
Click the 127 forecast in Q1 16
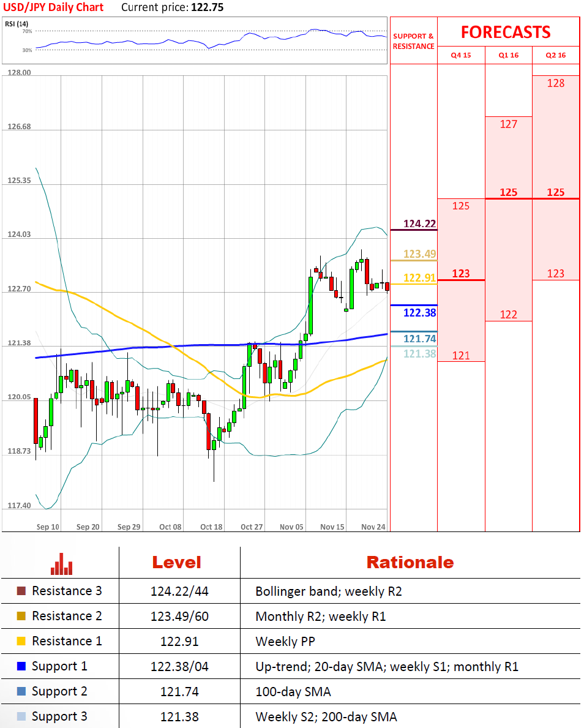(x=508, y=124)
